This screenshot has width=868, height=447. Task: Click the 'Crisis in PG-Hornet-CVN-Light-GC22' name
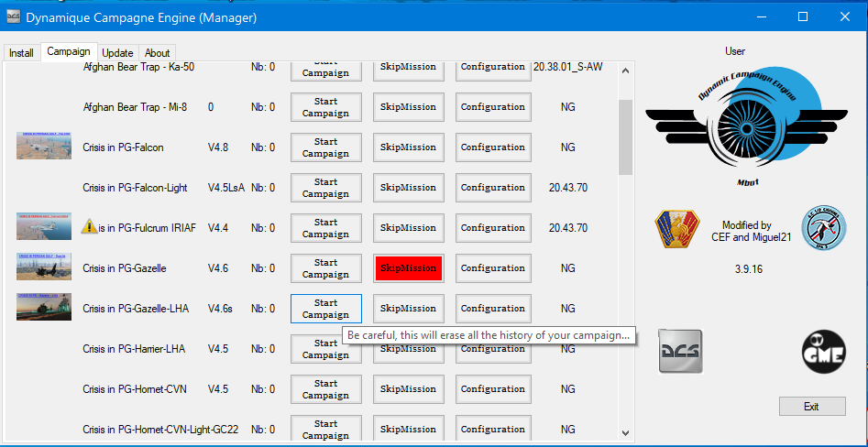tap(160, 430)
